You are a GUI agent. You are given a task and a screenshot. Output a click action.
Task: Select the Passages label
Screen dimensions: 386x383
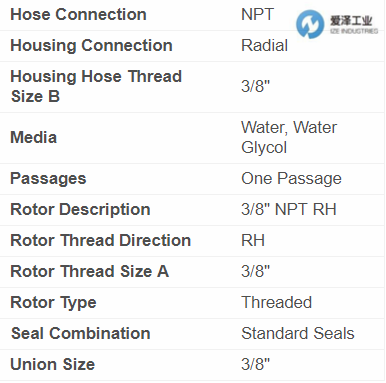click(48, 179)
